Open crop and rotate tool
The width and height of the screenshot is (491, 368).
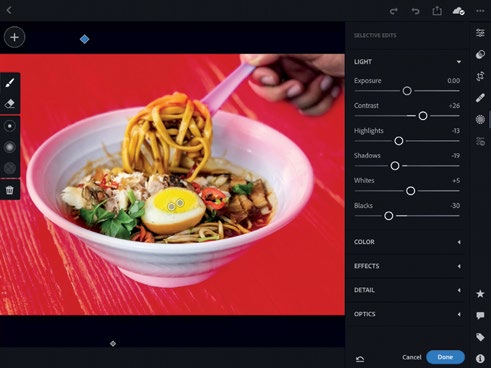[x=480, y=76]
